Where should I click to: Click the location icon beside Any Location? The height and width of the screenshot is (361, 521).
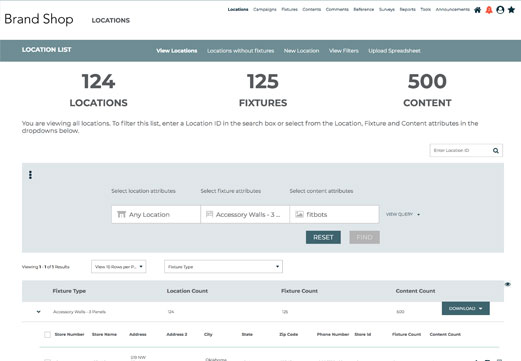(121, 214)
